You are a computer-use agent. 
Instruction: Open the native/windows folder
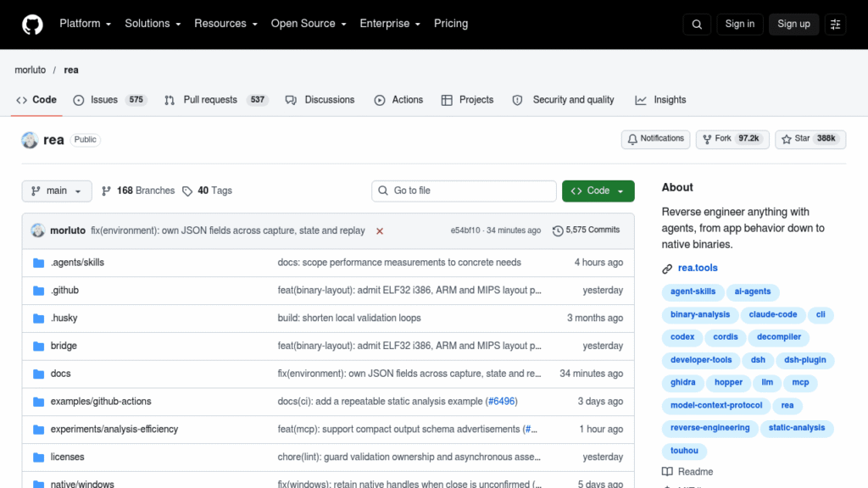(x=82, y=484)
